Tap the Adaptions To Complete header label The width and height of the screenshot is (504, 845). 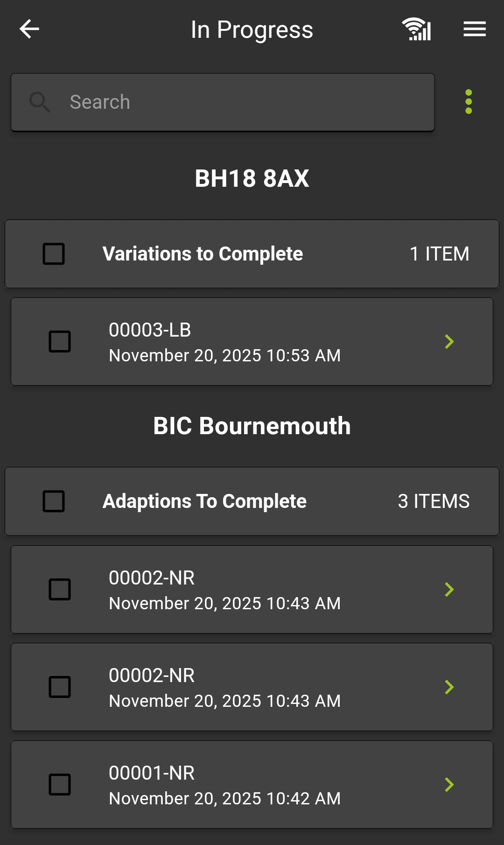tap(204, 501)
